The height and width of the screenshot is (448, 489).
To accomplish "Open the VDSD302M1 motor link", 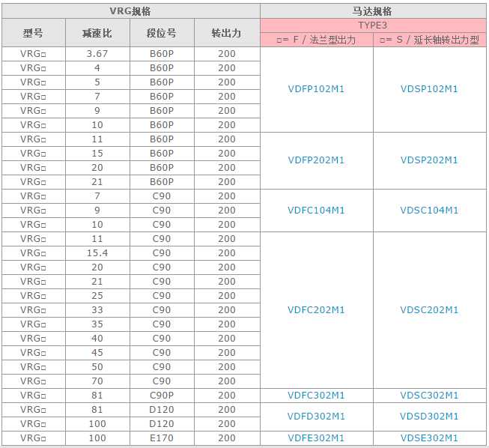I will coord(429,417).
